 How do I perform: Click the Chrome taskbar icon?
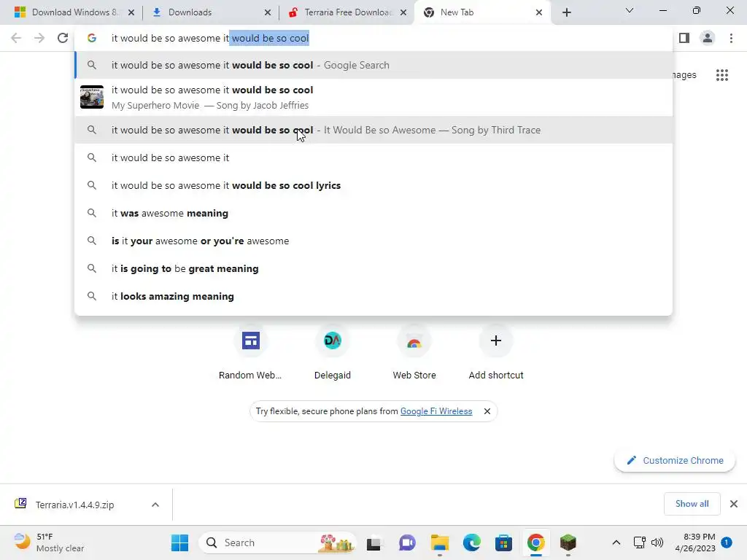[x=536, y=542]
